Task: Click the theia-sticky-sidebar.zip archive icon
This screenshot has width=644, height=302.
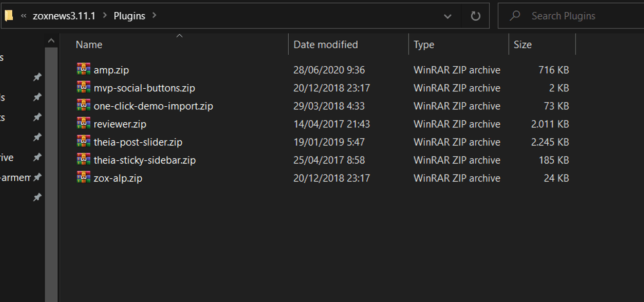Action: (83, 160)
